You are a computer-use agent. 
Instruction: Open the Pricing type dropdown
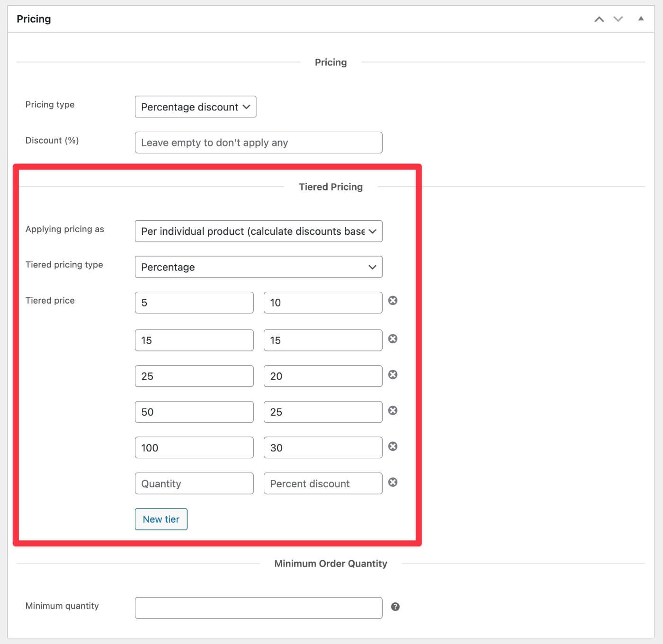click(196, 107)
